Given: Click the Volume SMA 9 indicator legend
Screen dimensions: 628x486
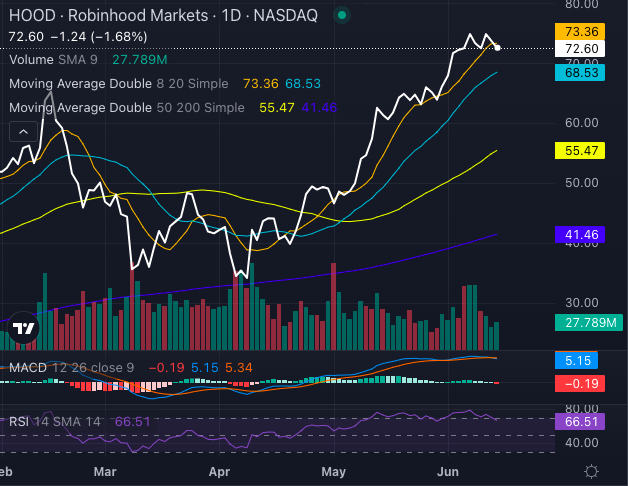Looking at the screenshot, I should click(53, 60).
